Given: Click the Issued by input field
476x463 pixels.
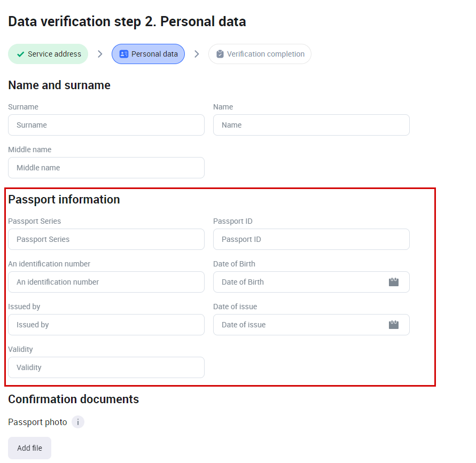Looking at the screenshot, I should tap(106, 325).
